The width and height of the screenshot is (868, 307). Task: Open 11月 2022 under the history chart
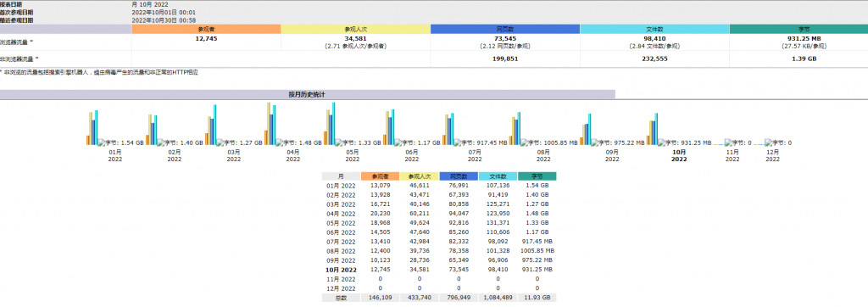[732, 155]
